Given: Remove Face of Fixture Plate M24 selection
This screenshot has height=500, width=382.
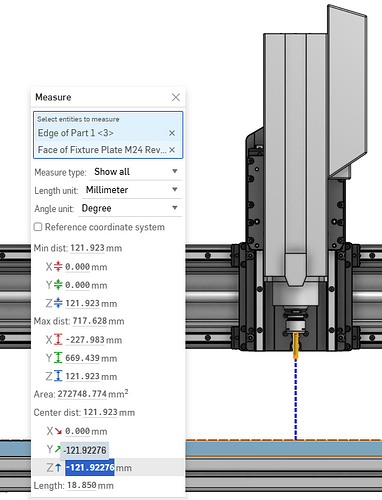Looking at the screenshot, I should tap(172, 150).
